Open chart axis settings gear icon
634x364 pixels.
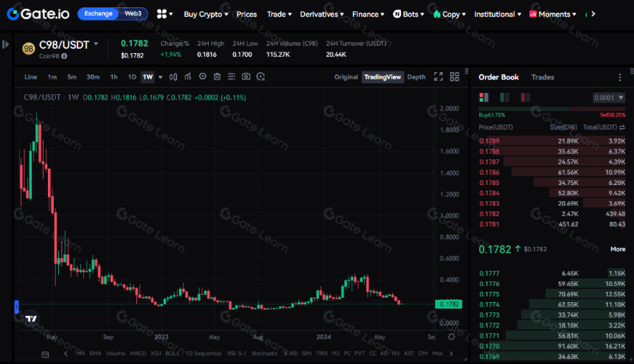click(x=452, y=337)
